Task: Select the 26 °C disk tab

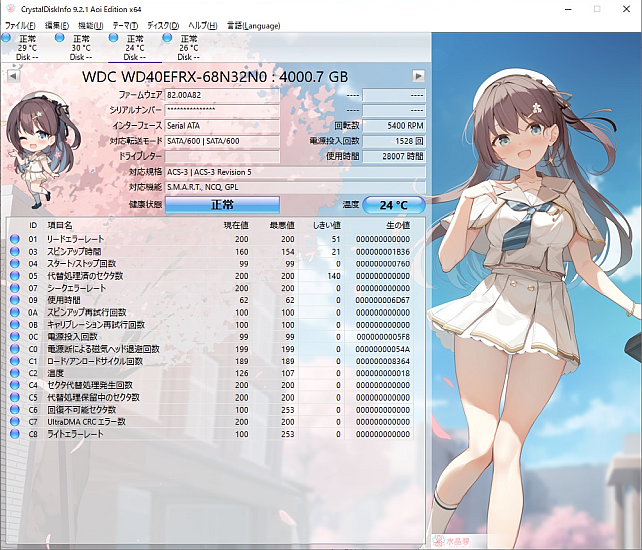Action: [x=188, y=48]
